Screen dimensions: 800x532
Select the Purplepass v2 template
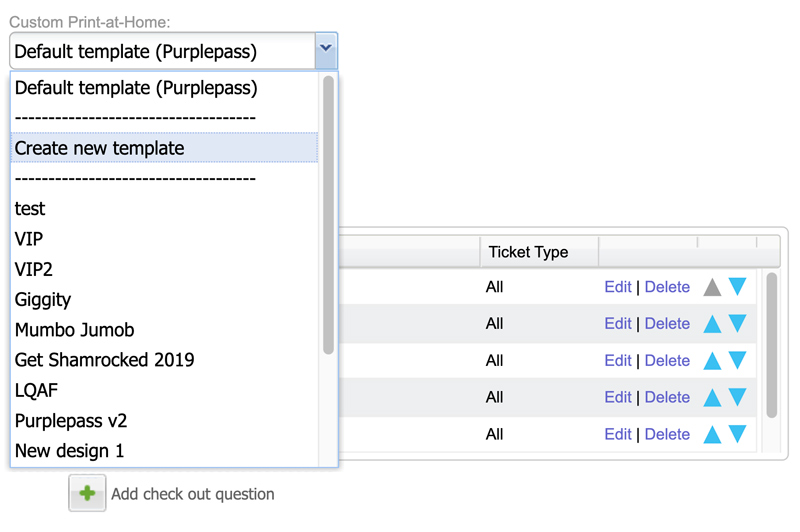click(165, 421)
